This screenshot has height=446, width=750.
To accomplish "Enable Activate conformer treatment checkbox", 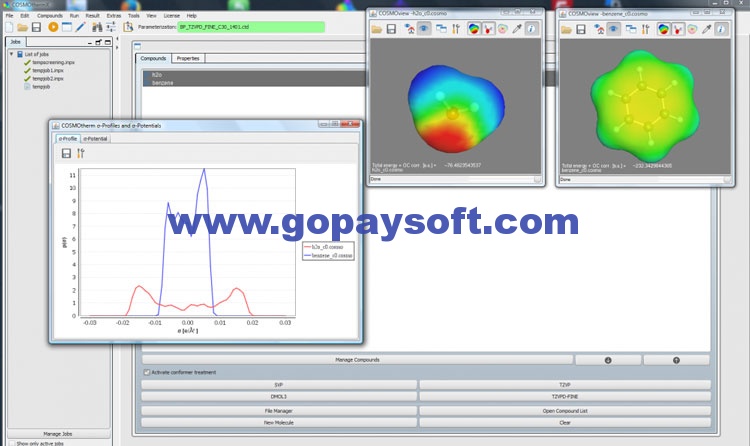I will click(x=147, y=372).
